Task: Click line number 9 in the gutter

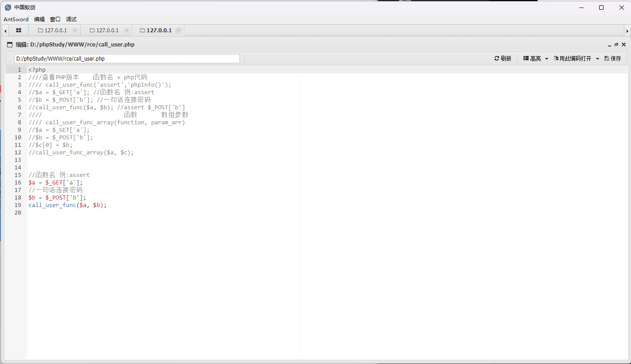Action: click(19, 130)
